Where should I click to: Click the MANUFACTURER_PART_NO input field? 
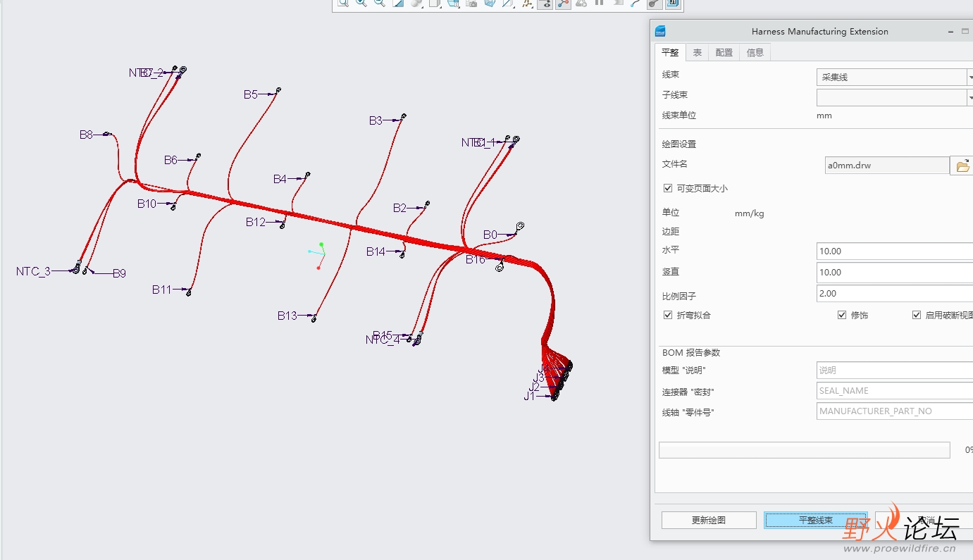pos(895,411)
